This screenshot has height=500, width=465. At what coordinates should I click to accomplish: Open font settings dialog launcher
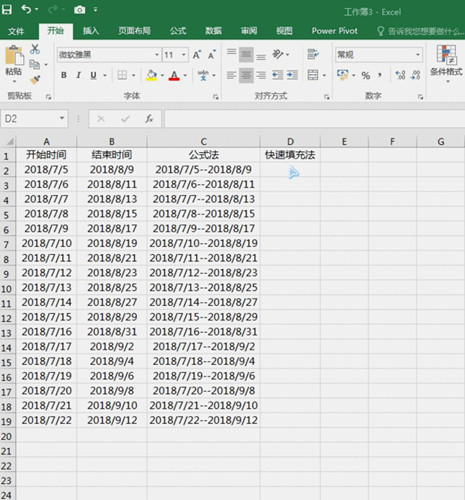[216, 97]
